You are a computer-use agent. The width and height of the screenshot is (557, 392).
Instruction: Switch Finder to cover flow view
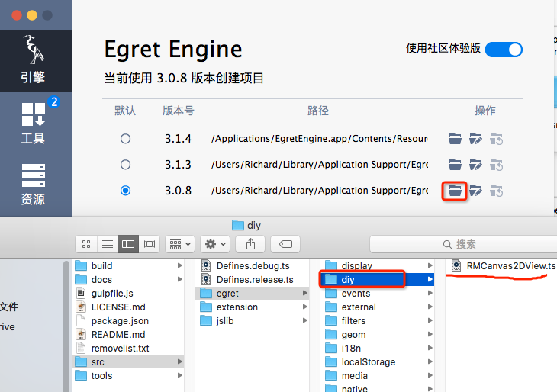pos(150,244)
